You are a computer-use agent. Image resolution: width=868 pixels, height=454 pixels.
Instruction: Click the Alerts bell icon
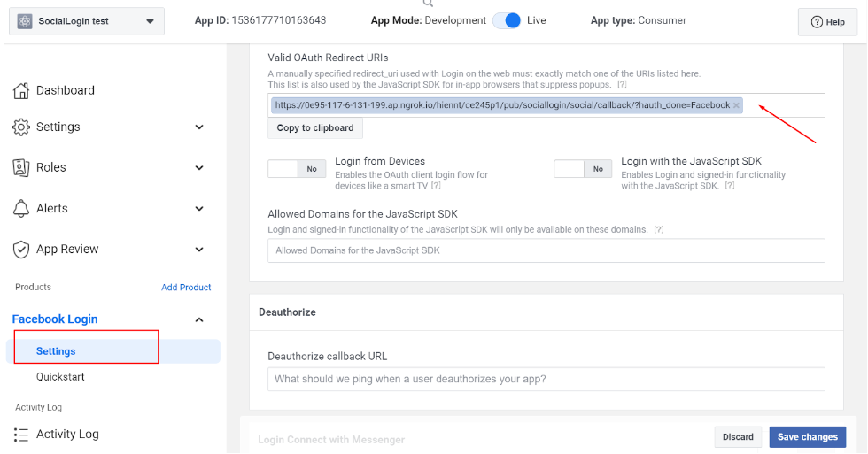click(21, 209)
